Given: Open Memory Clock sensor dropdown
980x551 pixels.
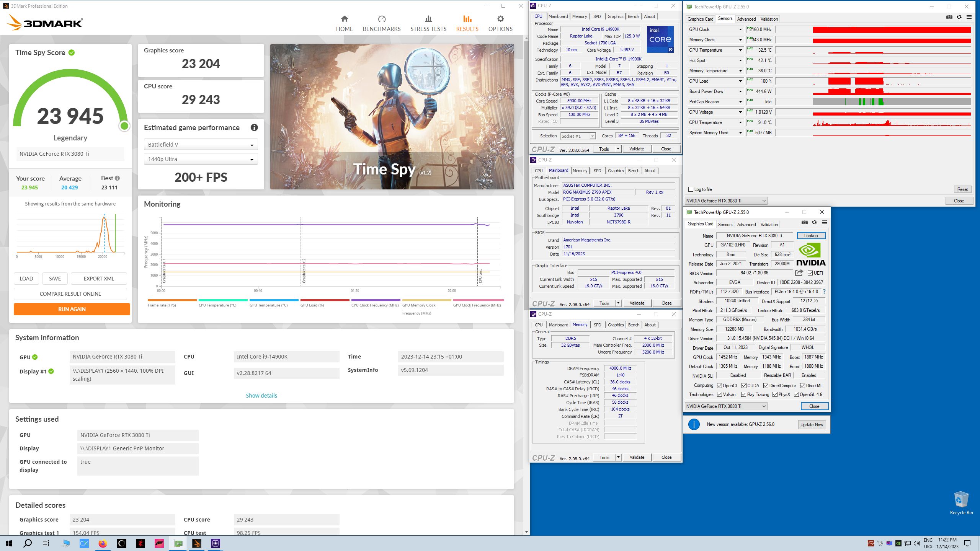Looking at the screenshot, I should tap(740, 40).
